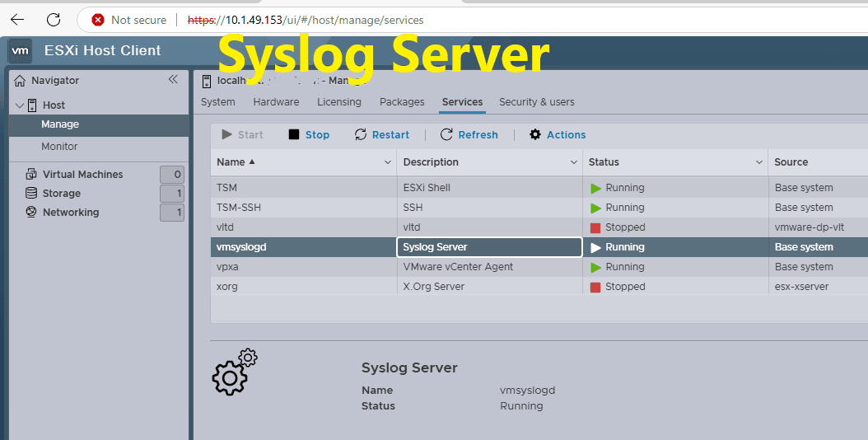The image size is (868, 440).
Task: Click the Networking globe icon
Action: tap(31, 212)
